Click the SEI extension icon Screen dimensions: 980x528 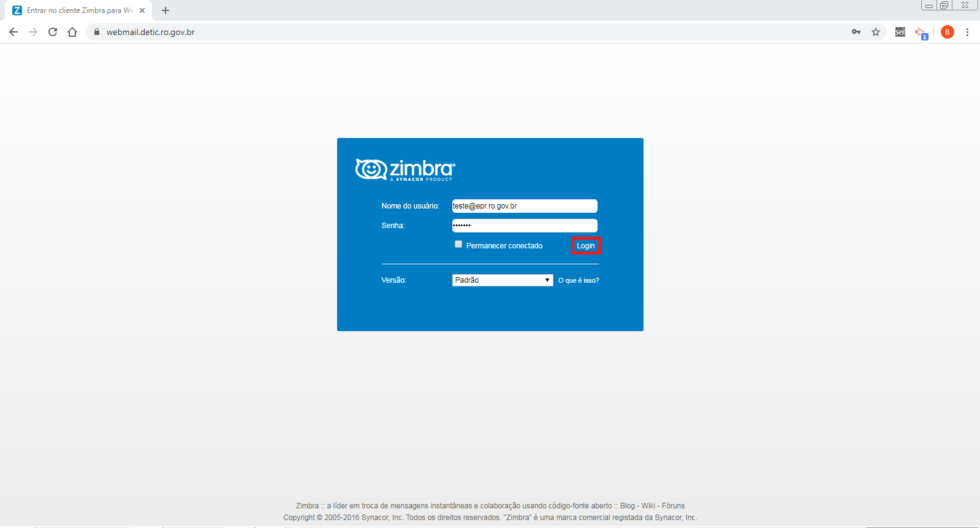click(900, 32)
